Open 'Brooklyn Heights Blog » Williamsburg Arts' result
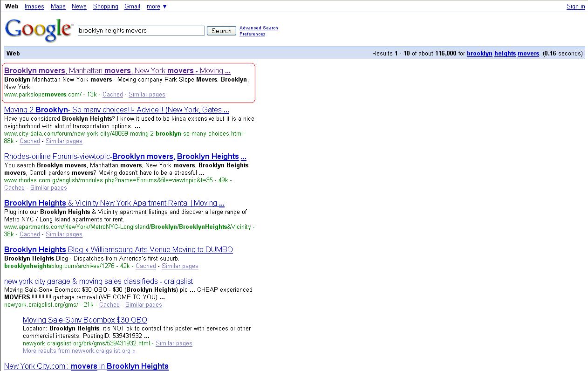Image resolution: width=588 pixels, height=371 pixels. (x=118, y=250)
